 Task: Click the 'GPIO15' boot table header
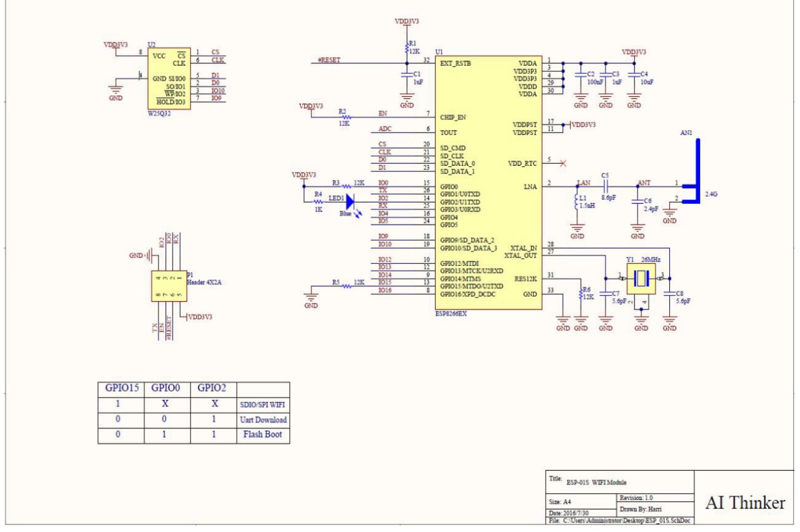click(122, 388)
